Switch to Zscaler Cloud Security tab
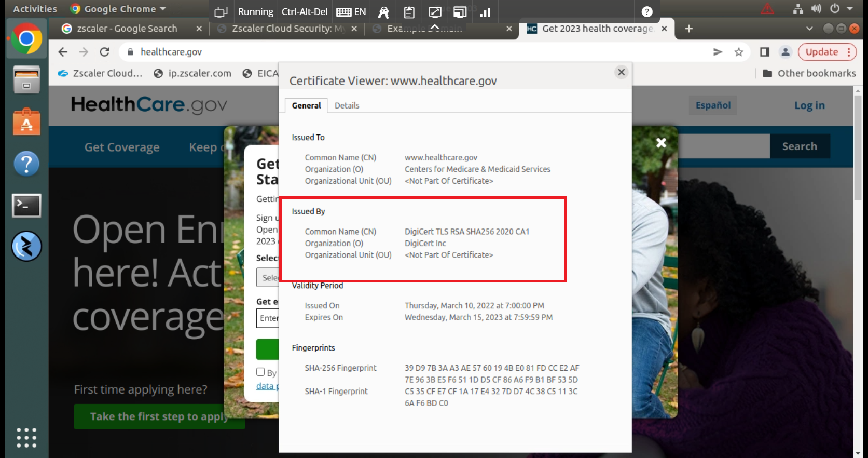 point(288,29)
